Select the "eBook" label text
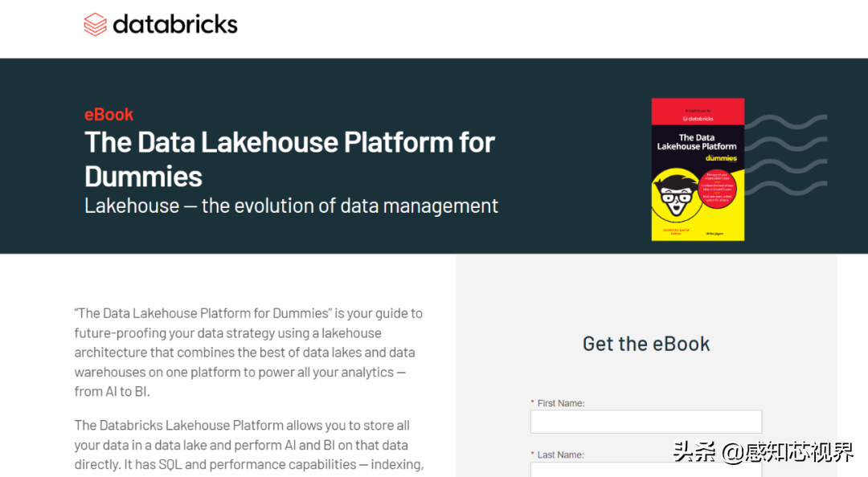The width and height of the screenshot is (868, 477). (x=108, y=114)
